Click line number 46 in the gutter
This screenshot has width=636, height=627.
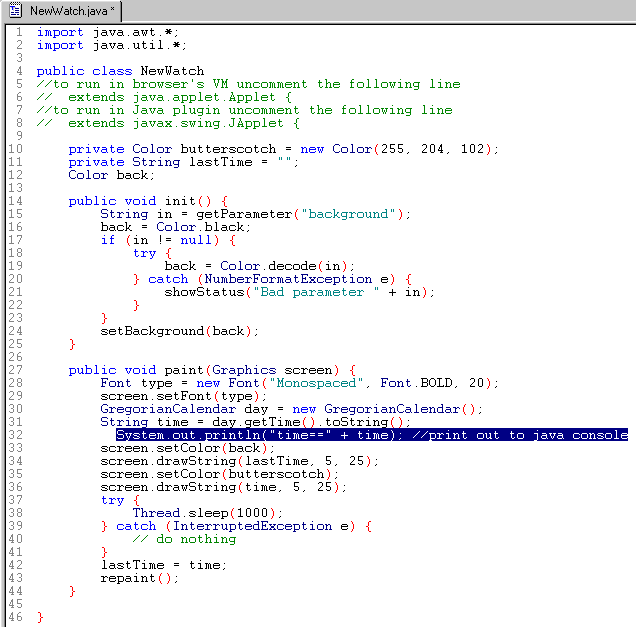[x=15, y=617]
